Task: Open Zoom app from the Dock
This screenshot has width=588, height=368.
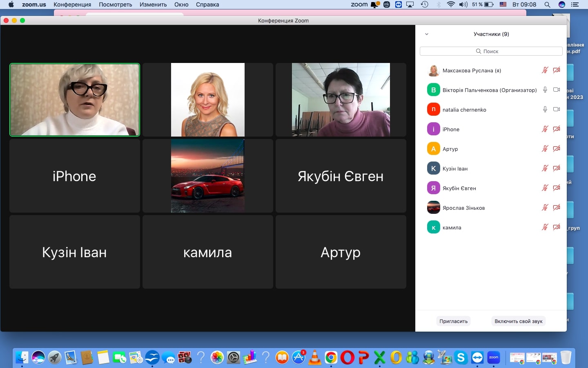Action: tap(494, 357)
